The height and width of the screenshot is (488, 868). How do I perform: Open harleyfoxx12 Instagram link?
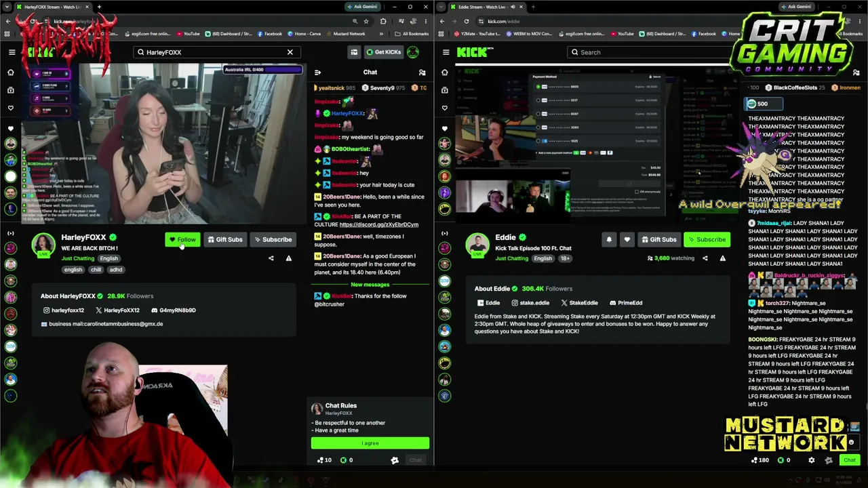coord(64,310)
